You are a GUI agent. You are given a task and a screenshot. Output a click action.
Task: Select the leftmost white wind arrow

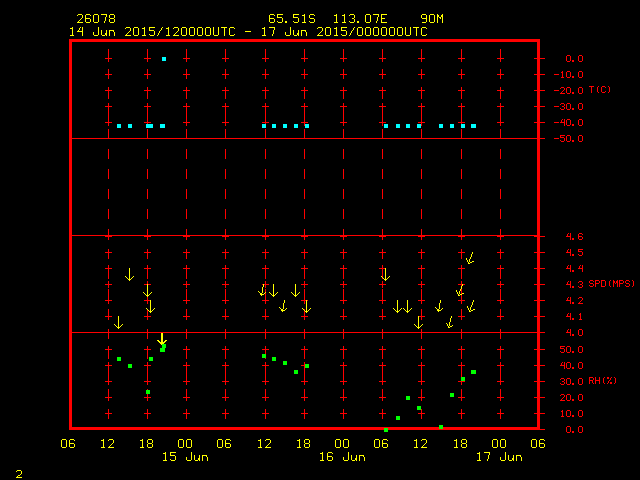coord(129,274)
